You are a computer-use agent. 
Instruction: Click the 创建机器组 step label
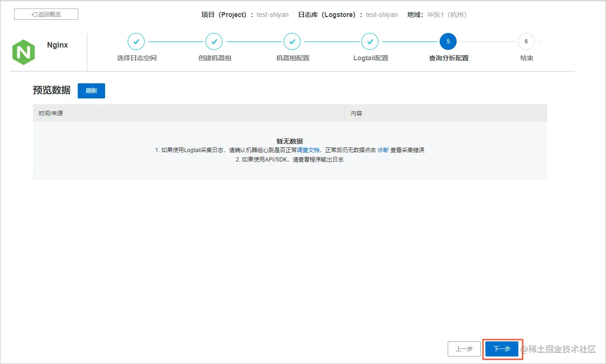coord(215,58)
